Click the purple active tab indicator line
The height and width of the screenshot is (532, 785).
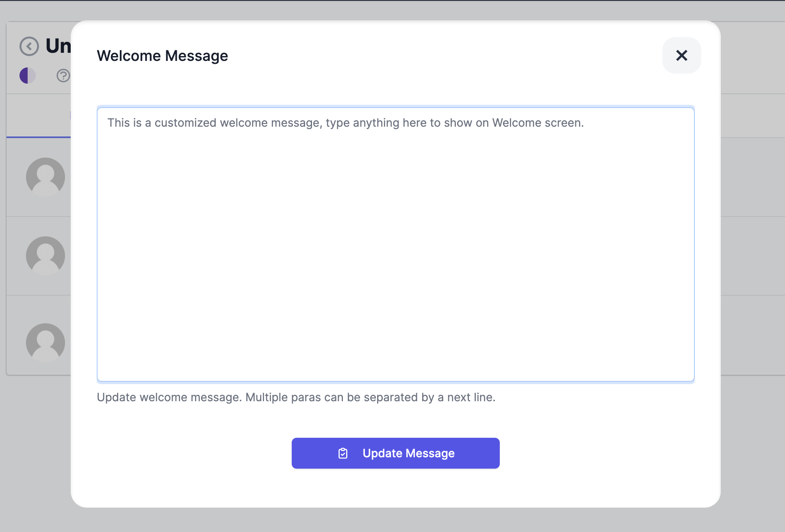coord(38,137)
